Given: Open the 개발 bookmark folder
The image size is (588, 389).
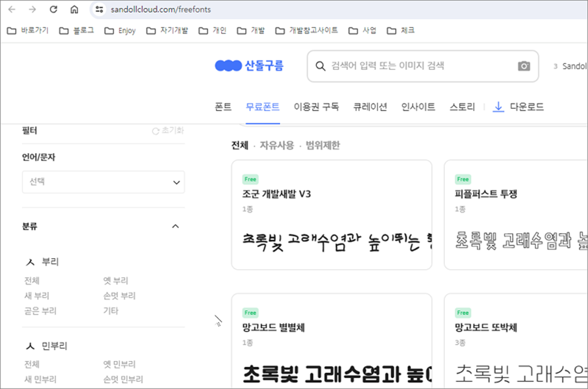Looking at the screenshot, I should [x=251, y=31].
